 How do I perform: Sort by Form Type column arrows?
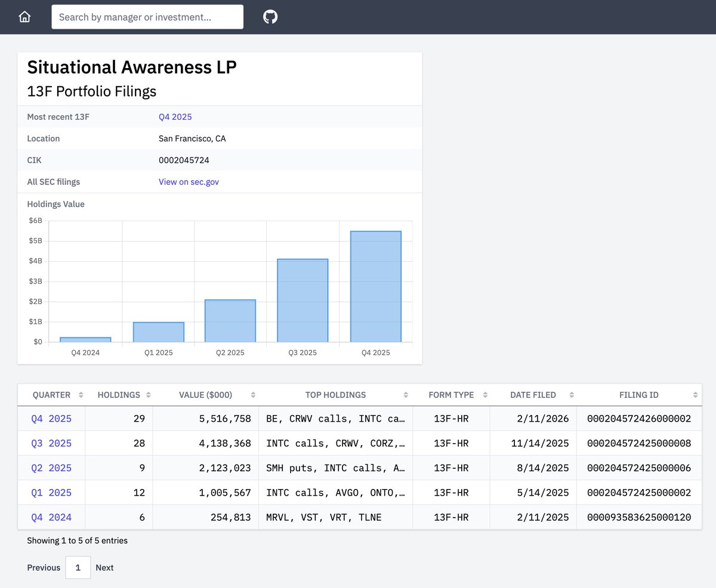pyautogui.click(x=485, y=395)
